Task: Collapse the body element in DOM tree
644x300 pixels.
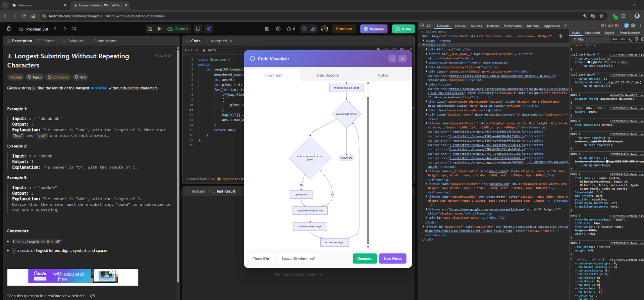Action: pyautogui.click(x=424, y=45)
